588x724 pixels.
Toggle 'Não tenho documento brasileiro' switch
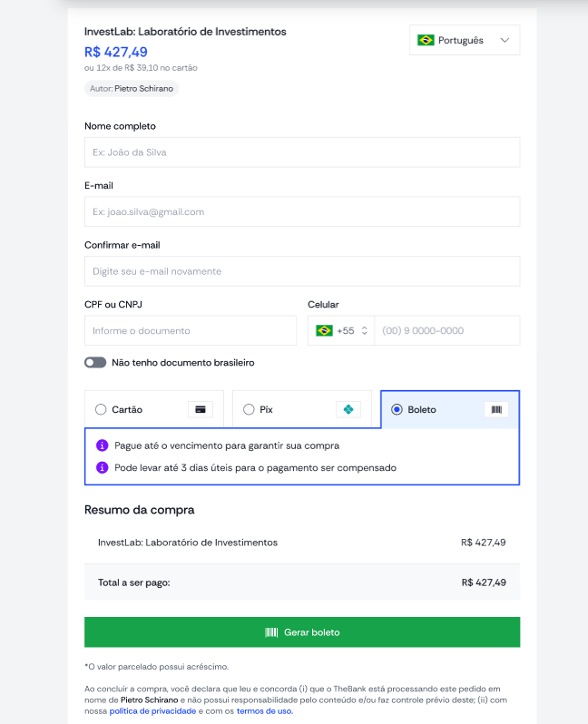[95, 363]
